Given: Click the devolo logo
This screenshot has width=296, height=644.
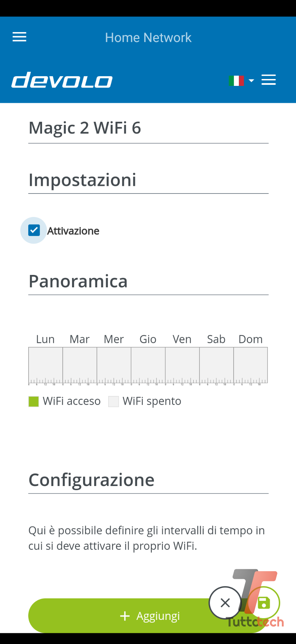Looking at the screenshot, I should coord(62,80).
